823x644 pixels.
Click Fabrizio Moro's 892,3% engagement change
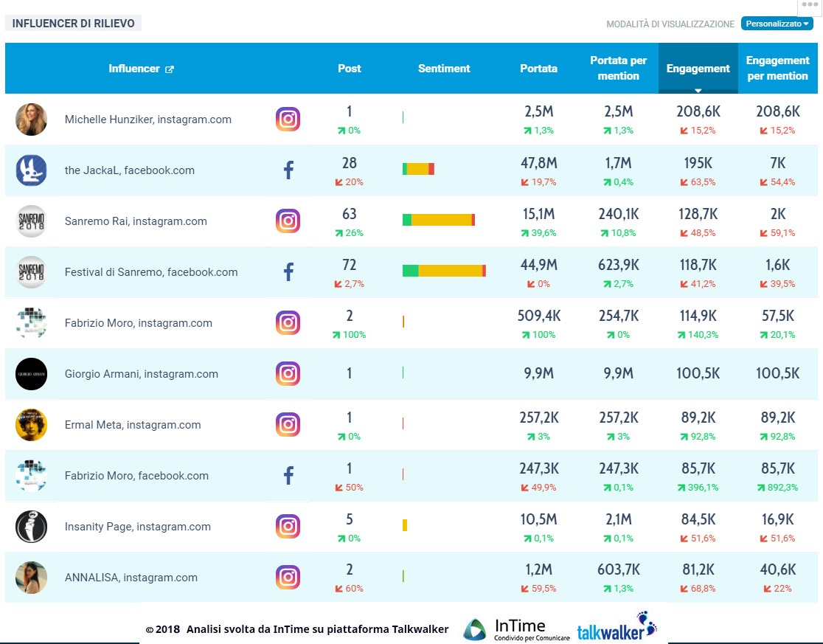[778, 488]
